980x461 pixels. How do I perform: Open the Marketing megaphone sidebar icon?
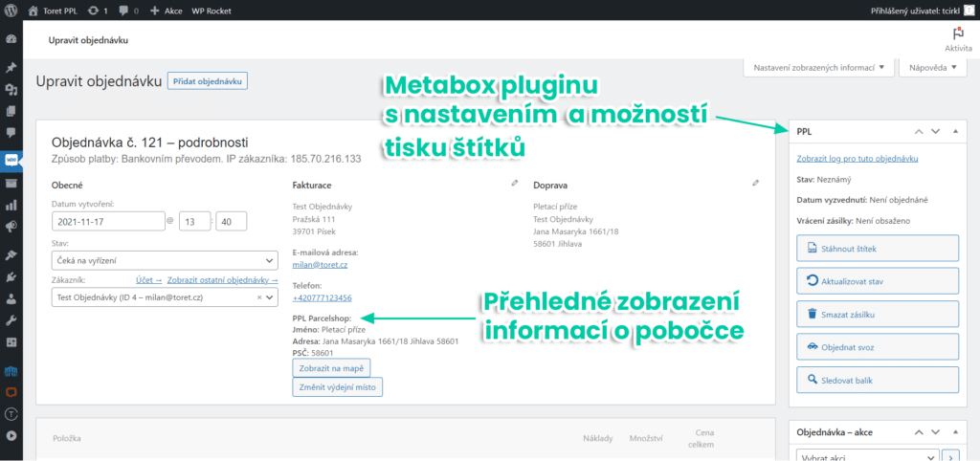pyautogui.click(x=11, y=226)
